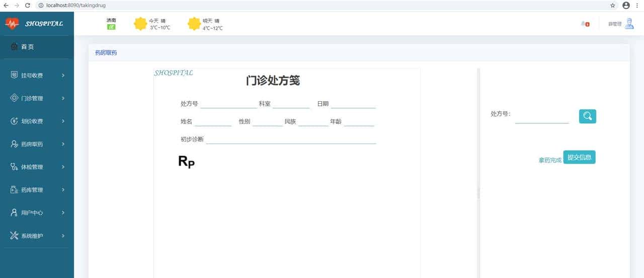Click the green air quality badge under 济南
644x278 pixels.
point(111,27)
